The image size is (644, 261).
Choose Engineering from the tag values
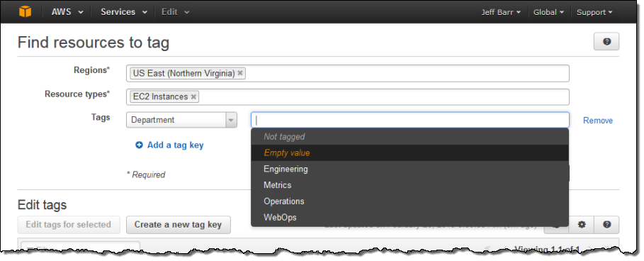click(409, 169)
